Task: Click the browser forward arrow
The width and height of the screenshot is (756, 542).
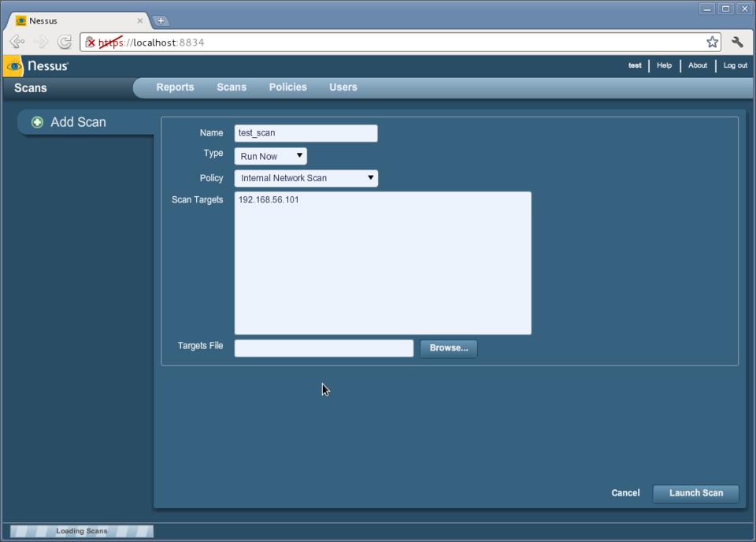Action: (x=41, y=43)
